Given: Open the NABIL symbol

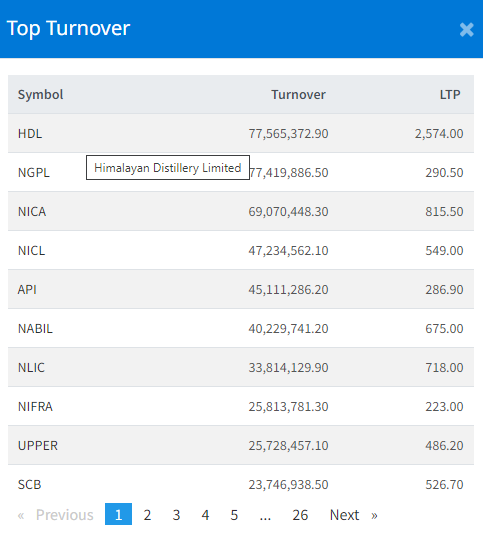Looking at the screenshot, I should pyautogui.click(x=35, y=329).
